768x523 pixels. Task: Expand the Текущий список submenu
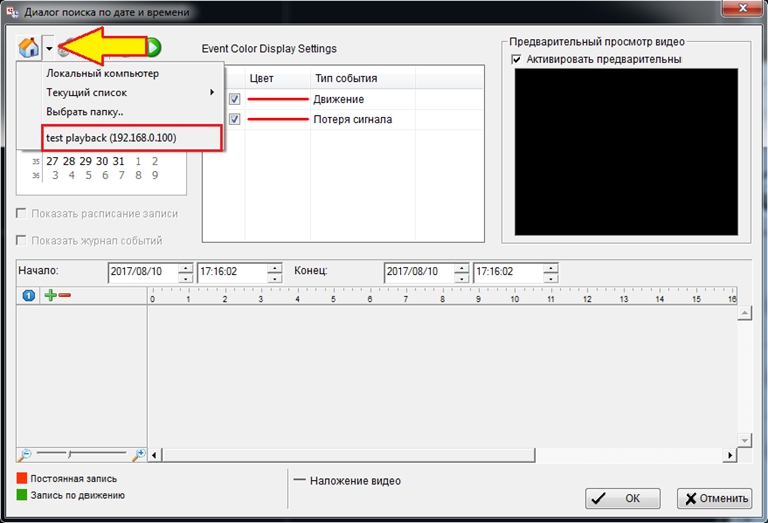(129, 92)
